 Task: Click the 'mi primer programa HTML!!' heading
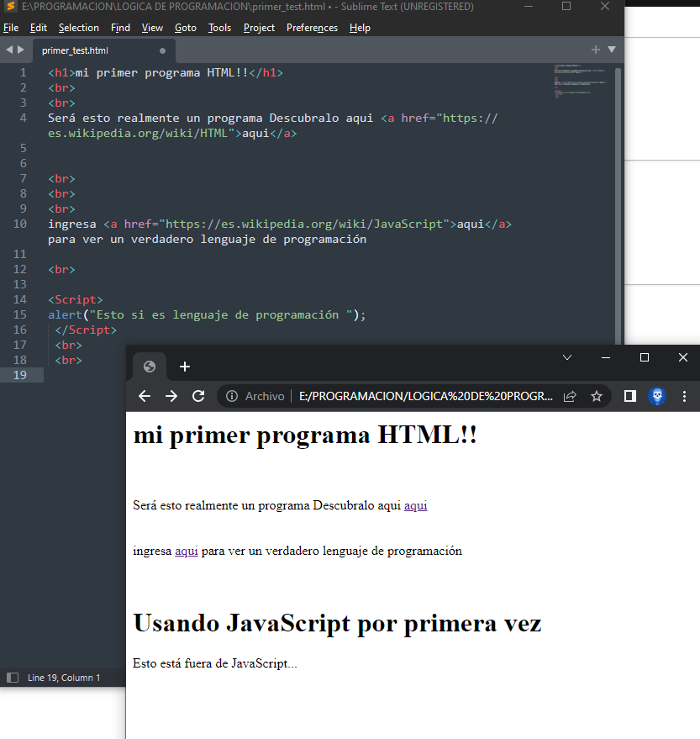pos(305,435)
